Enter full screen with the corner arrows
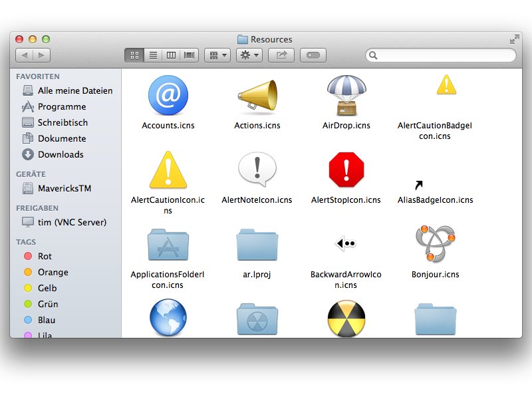532x399 pixels. point(514,39)
